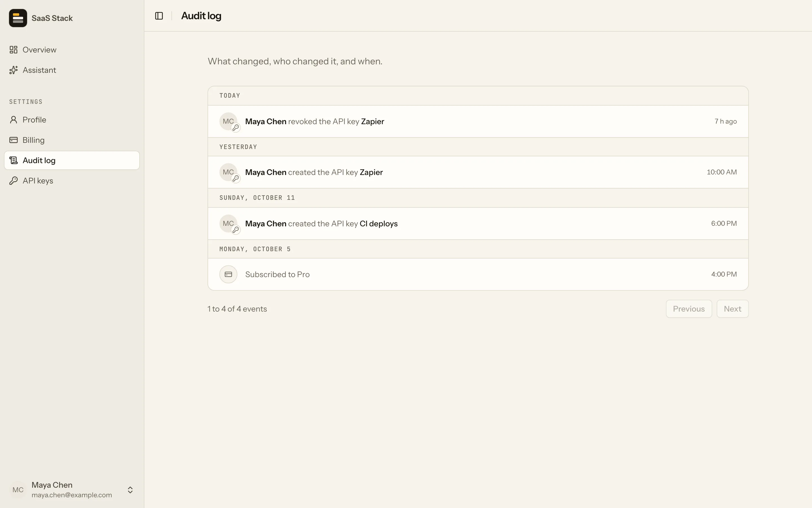Click Maya Chen name in CI deploys row
812x508 pixels.
pos(266,224)
